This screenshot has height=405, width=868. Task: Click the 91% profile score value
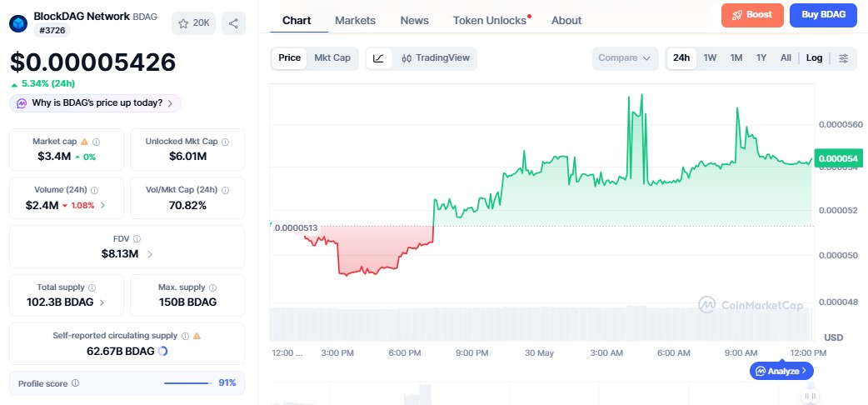227,382
